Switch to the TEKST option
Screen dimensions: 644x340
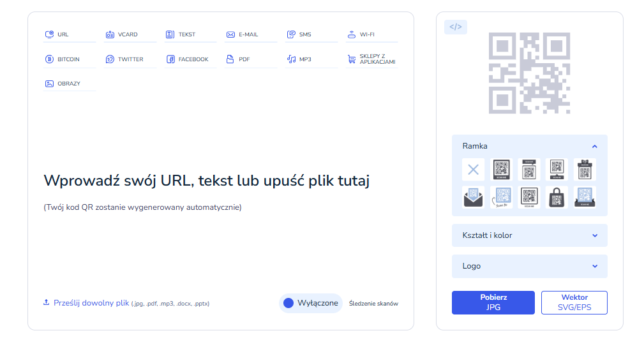point(190,34)
